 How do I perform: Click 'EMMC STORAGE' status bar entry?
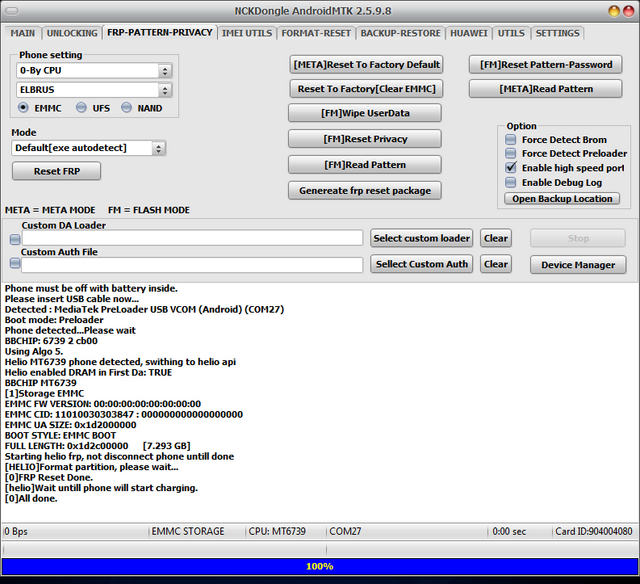pos(188,531)
